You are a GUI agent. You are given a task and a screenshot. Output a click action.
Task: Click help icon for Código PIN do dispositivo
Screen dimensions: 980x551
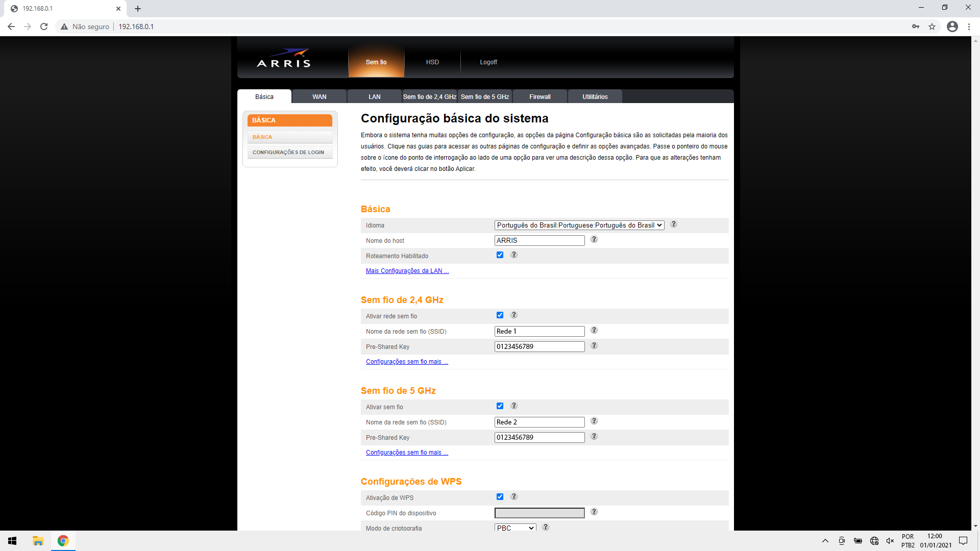tap(594, 512)
